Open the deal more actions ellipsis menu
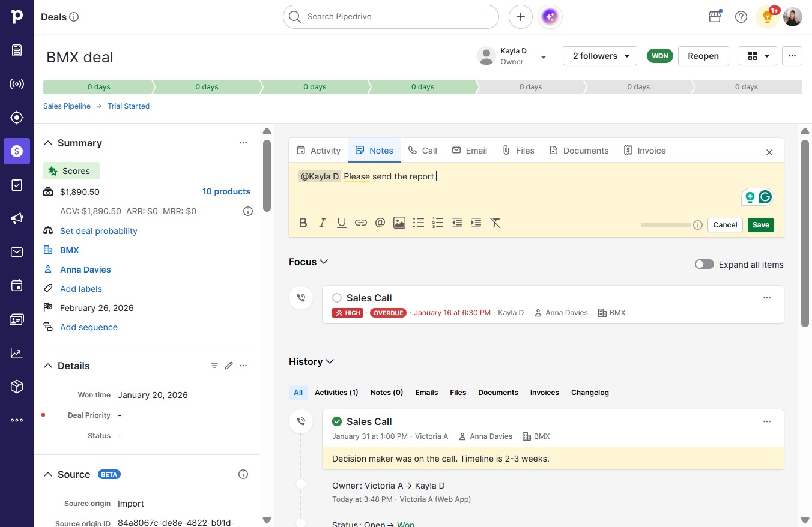This screenshot has height=527, width=812. coord(792,56)
